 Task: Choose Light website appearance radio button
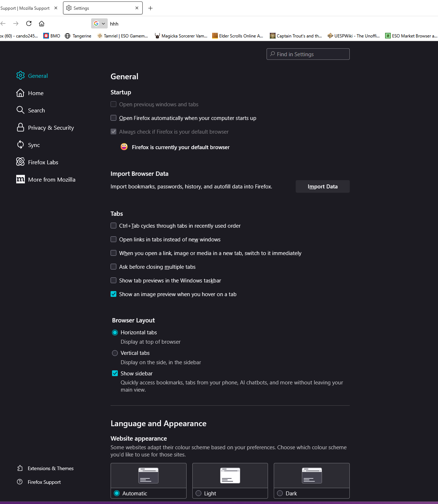coord(198,493)
